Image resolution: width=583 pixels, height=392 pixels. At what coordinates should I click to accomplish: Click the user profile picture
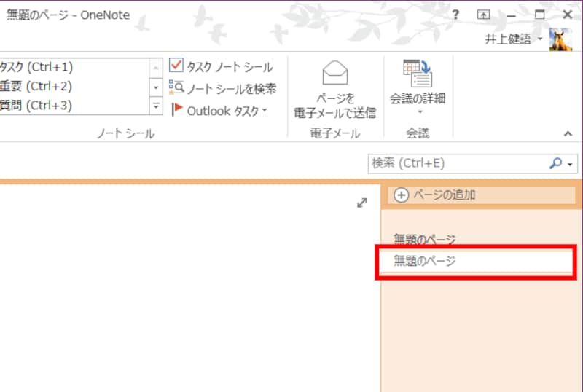pos(560,40)
